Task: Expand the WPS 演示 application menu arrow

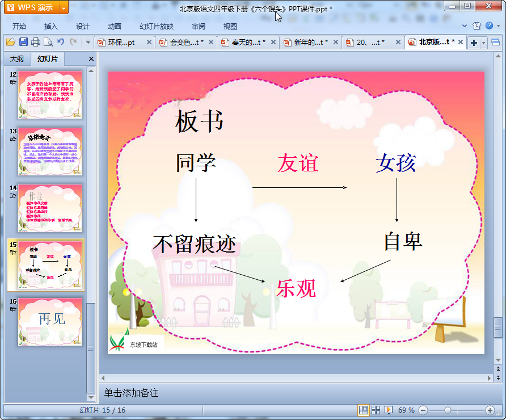Action: point(63,7)
